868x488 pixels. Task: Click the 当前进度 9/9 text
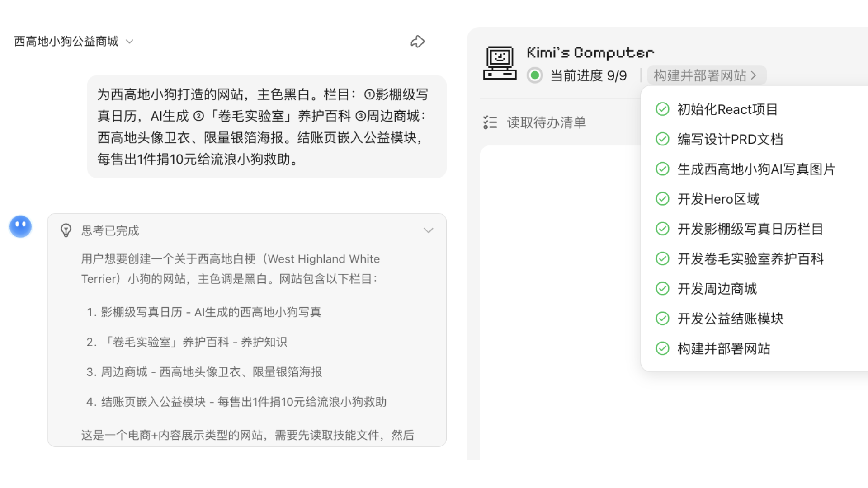(x=588, y=75)
